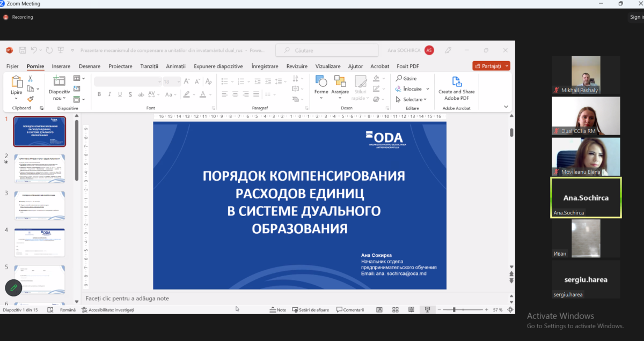644x341 pixels.
Task: Switch to the Expunere diapozitive tab
Action: point(218,66)
